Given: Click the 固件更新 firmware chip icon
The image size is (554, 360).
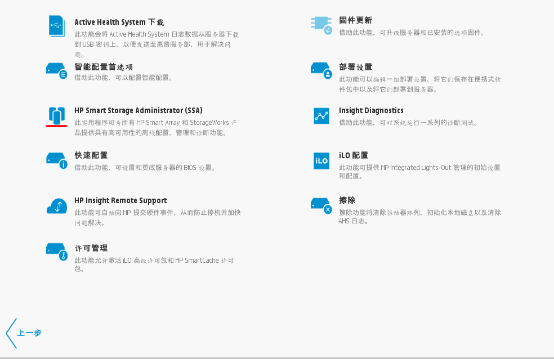Looking at the screenshot, I should point(322,25).
